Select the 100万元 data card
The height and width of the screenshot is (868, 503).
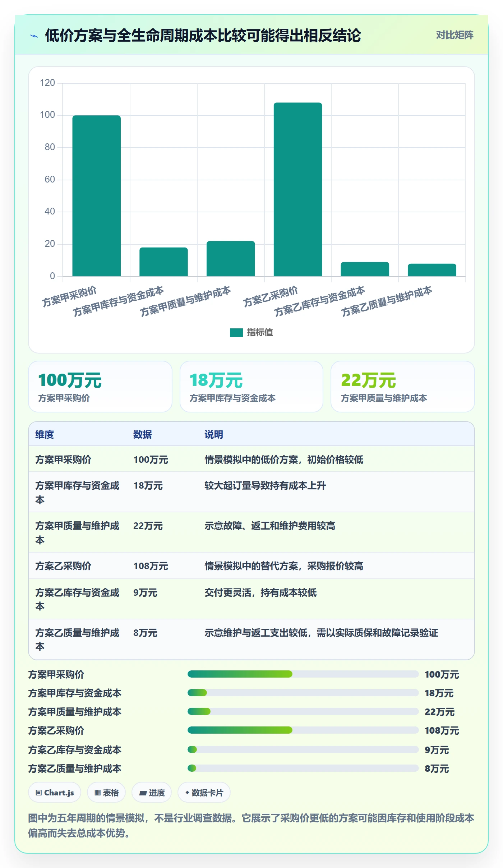point(100,387)
